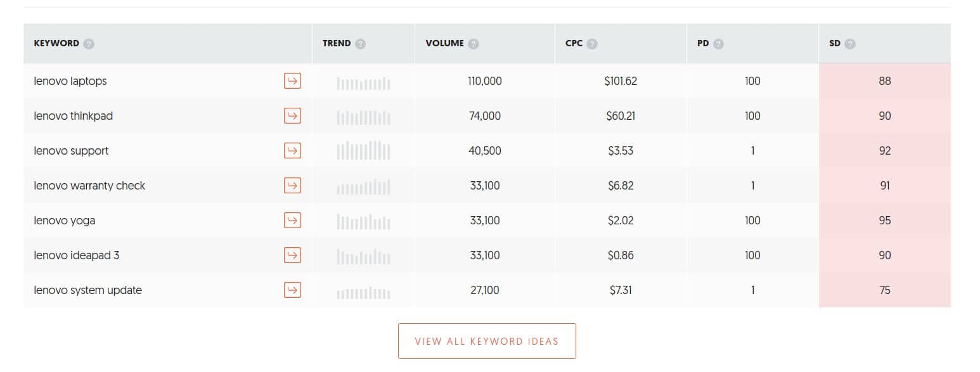
Task: Open arrow icon for lenovo yoga keyword
Action: 292,221
